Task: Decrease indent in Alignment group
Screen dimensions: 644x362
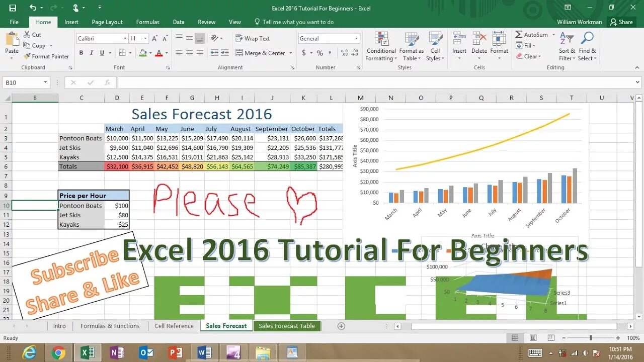Action: [214, 53]
